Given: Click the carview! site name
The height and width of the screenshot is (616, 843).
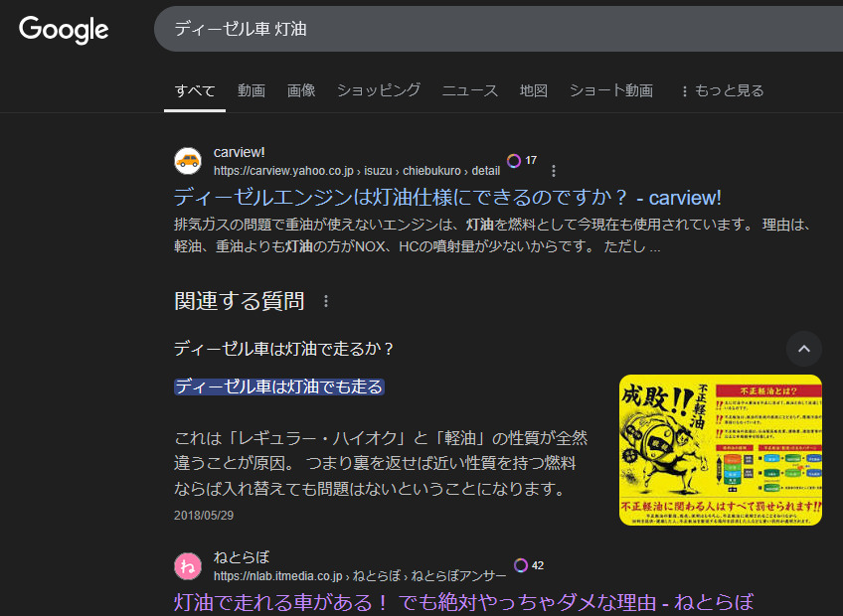Looking at the screenshot, I should click(240, 152).
